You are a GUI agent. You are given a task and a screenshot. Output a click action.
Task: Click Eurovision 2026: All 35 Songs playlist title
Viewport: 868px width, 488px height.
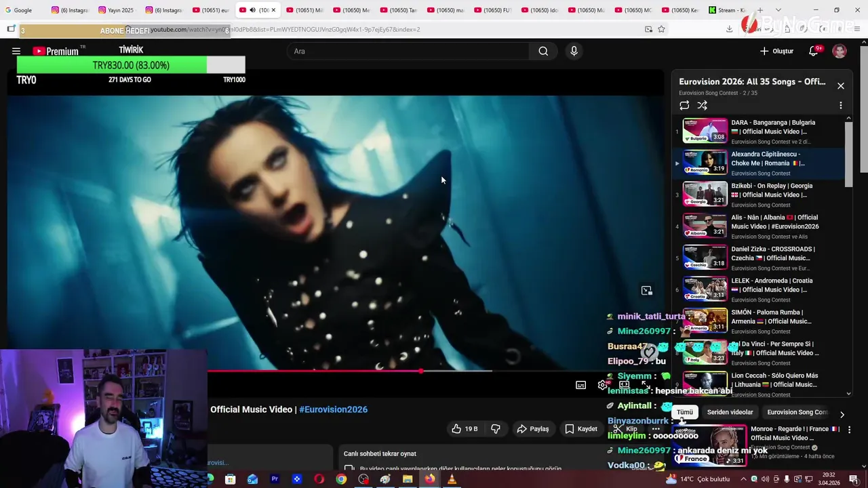click(x=752, y=81)
